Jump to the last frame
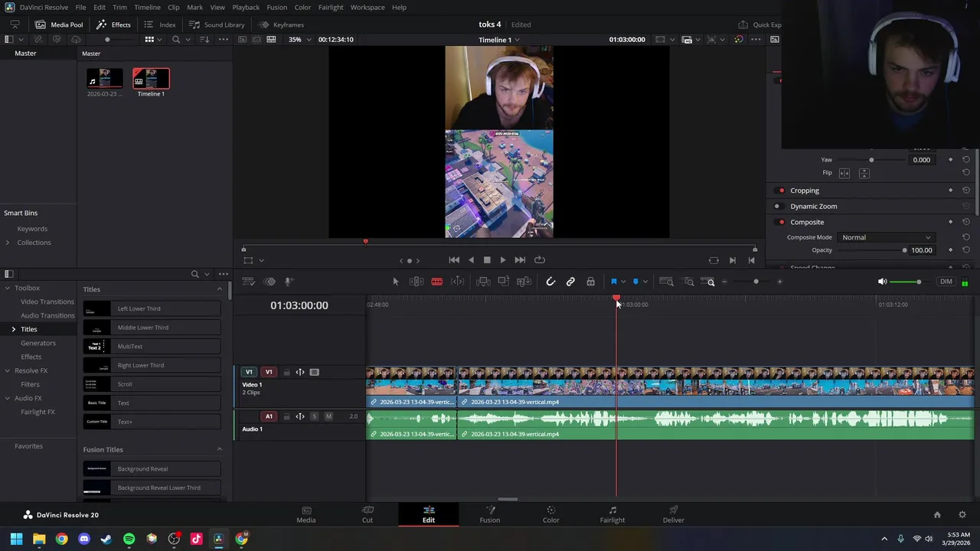Image resolution: width=980 pixels, height=551 pixels. click(x=520, y=260)
